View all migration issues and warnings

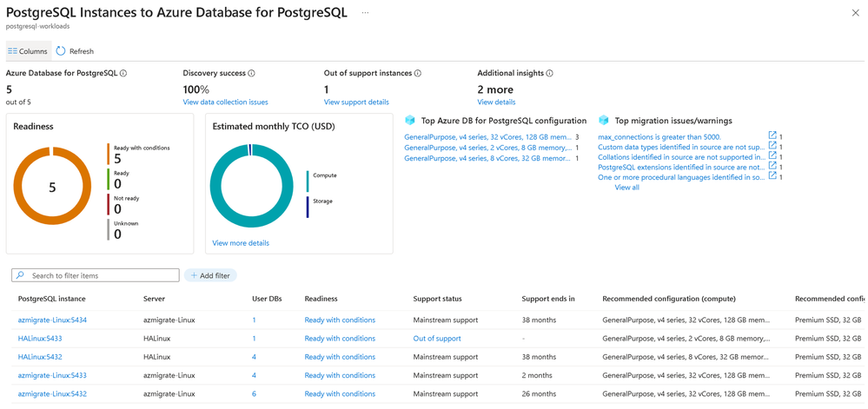tap(626, 188)
